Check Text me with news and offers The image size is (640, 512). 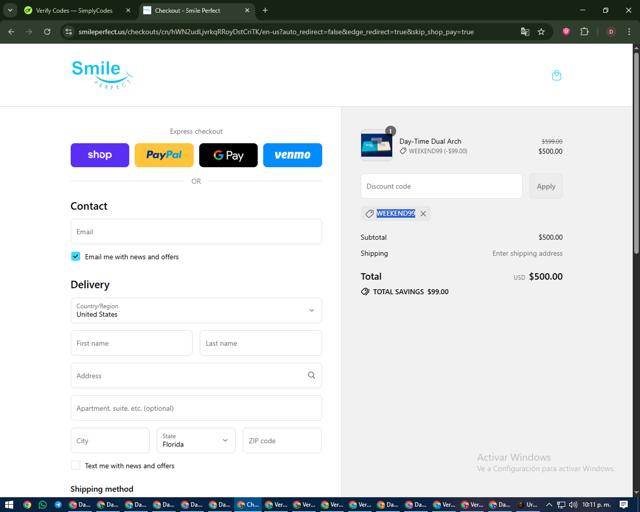(76, 465)
